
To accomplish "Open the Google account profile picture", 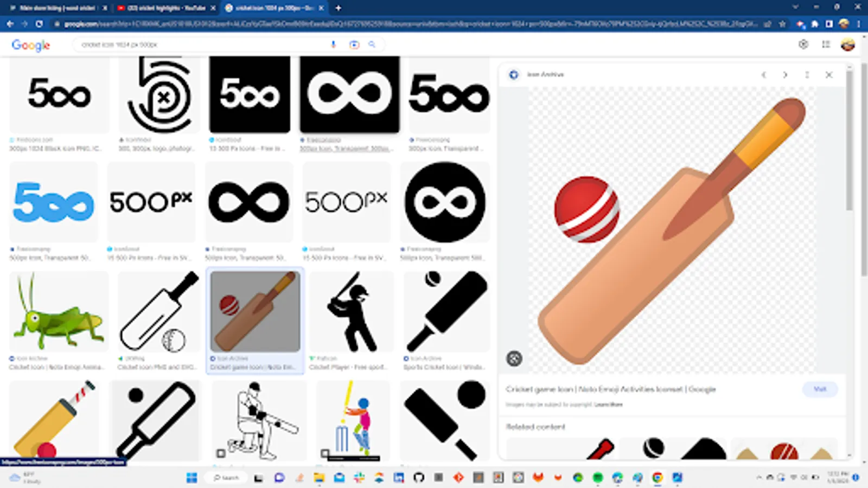I will [x=847, y=44].
